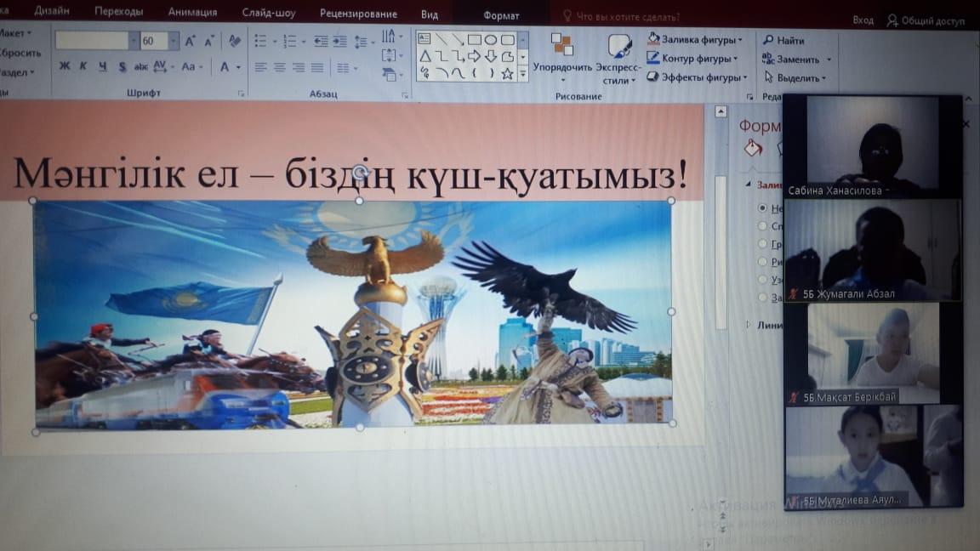Select the first fill radio option (Нет заливки)
980x551 pixels.
[762, 208]
